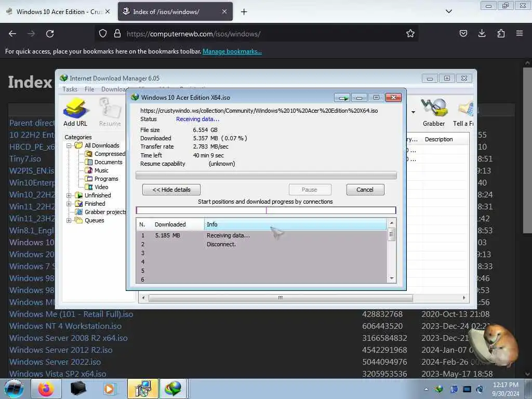The height and width of the screenshot is (399, 532).
Task: Click the Info column header
Action: coord(295,224)
